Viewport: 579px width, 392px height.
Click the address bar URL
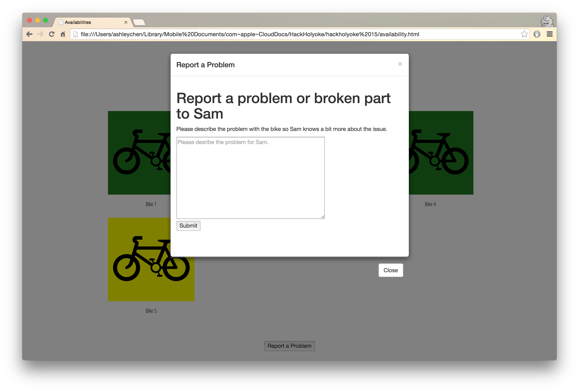pos(250,34)
